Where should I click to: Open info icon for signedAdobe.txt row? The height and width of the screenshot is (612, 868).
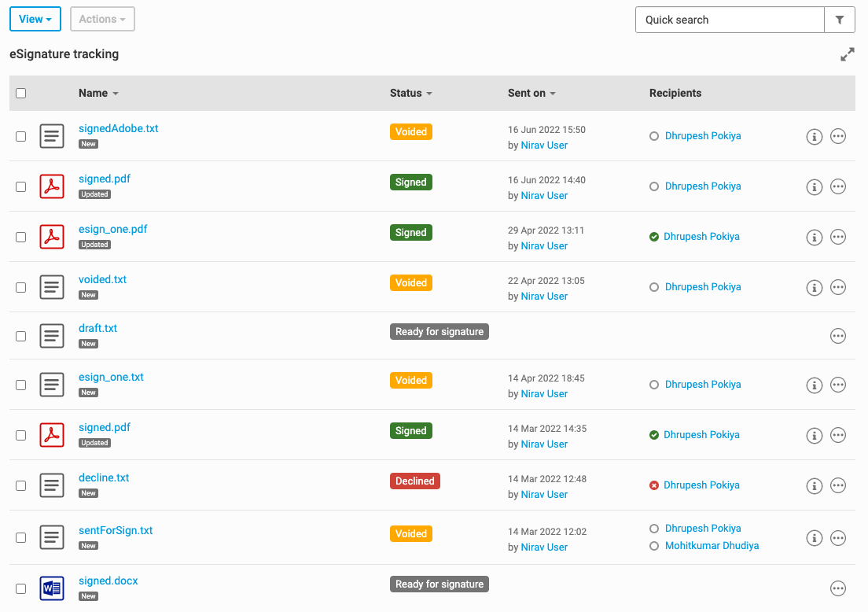pos(815,136)
